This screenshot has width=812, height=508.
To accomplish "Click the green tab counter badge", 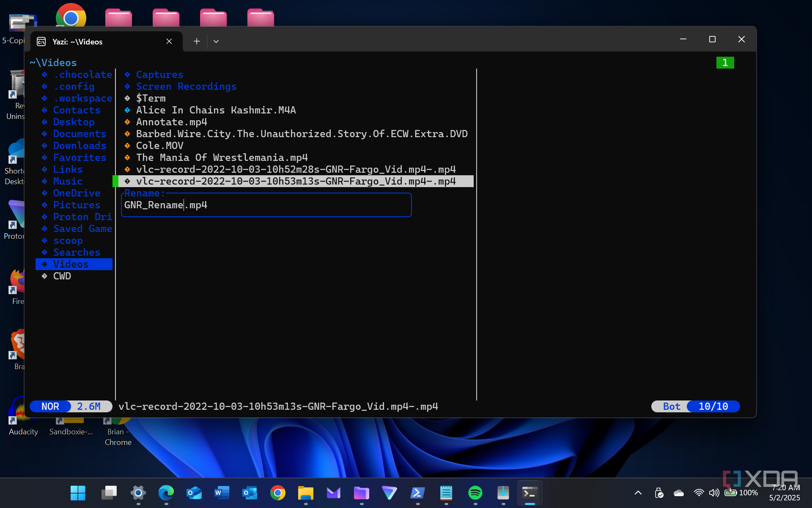I will [x=725, y=63].
